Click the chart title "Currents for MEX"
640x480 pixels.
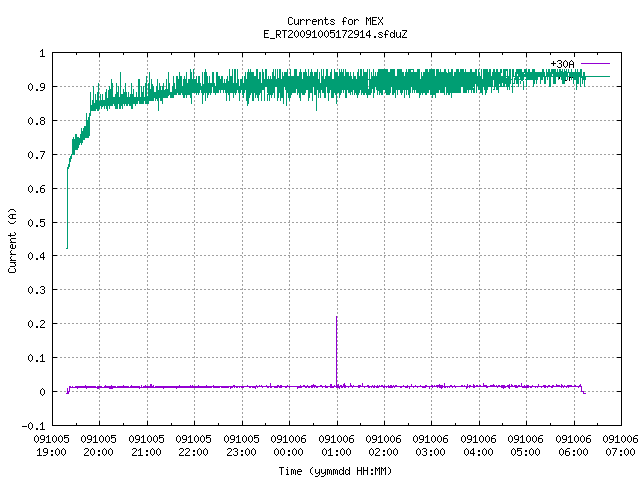(335, 21)
